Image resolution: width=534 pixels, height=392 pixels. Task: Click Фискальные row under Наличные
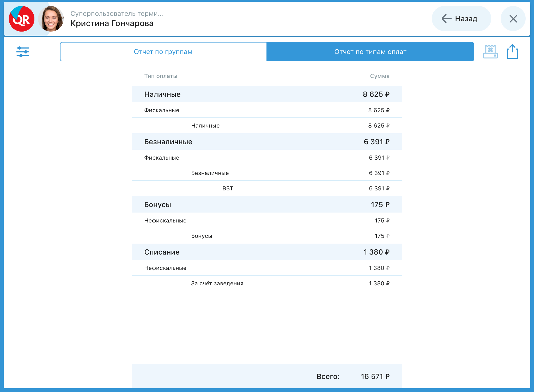pos(266,110)
